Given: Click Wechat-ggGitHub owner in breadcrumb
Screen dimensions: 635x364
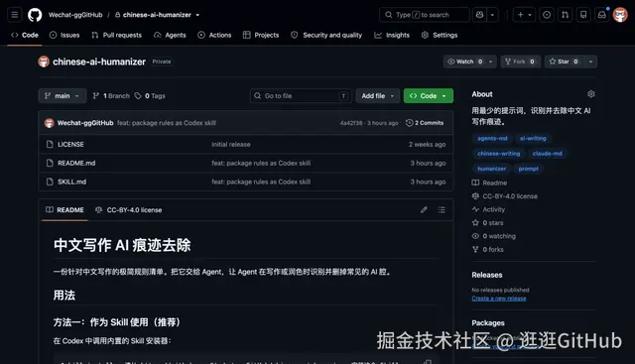Looking at the screenshot, I should tap(75, 15).
